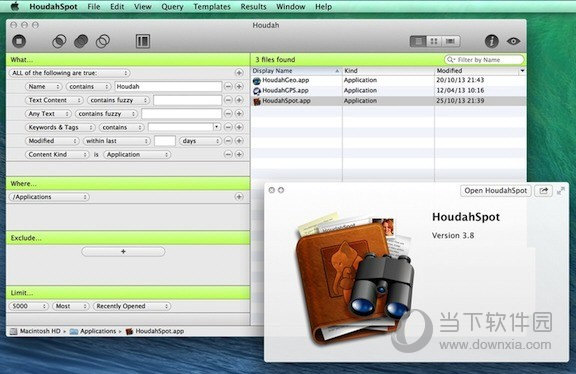The height and width of the screenshot is (374, 576).
Task: Open the Any Text attribute dropdown
Action: click(48, 114)
